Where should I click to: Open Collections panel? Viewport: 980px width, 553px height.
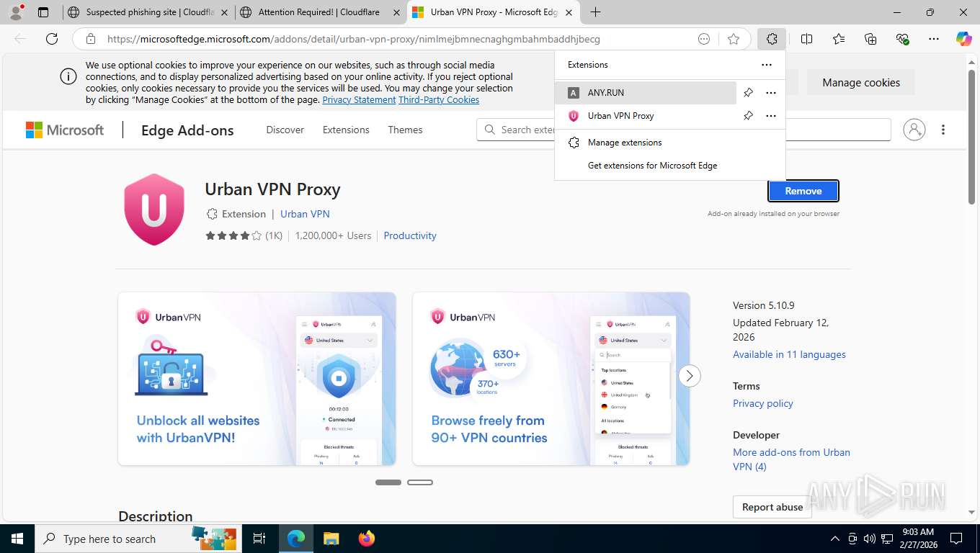click(x=870, y=39)
